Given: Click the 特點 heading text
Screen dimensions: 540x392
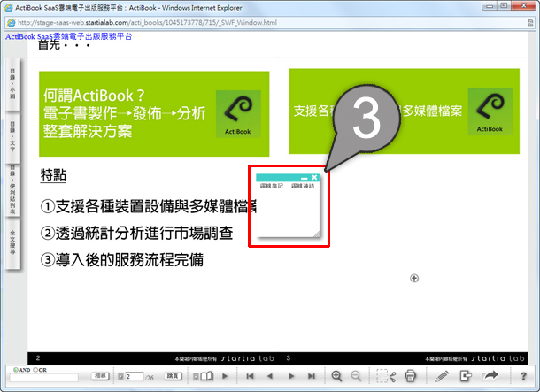Looking at the screenshot, I should coord(53,175).
